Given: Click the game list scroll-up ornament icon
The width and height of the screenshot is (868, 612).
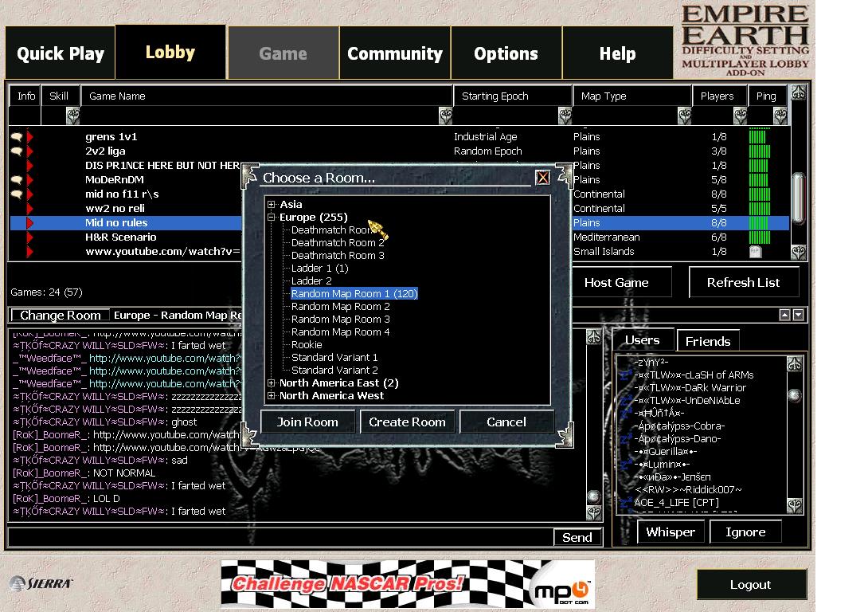Looking at the screenshot, I should 798,93.
